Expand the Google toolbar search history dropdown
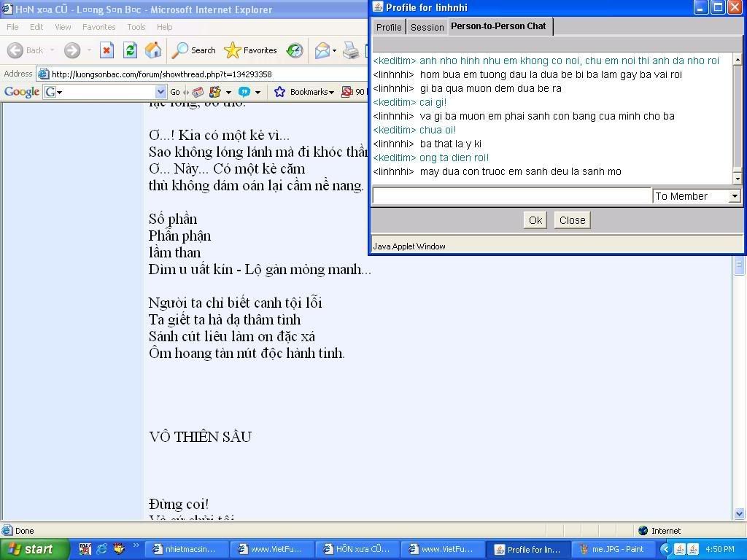The width and height of the screenshot is (747, 560). click(161, 92)
